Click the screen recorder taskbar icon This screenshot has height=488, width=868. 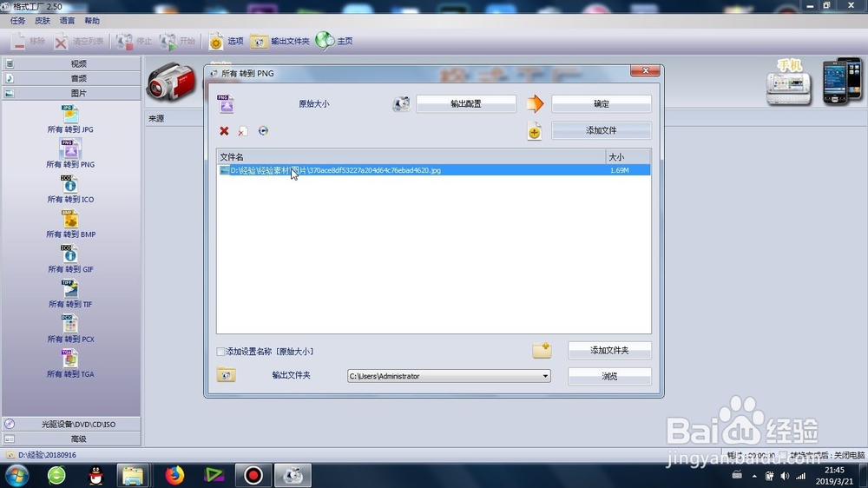tap(253, 475)
